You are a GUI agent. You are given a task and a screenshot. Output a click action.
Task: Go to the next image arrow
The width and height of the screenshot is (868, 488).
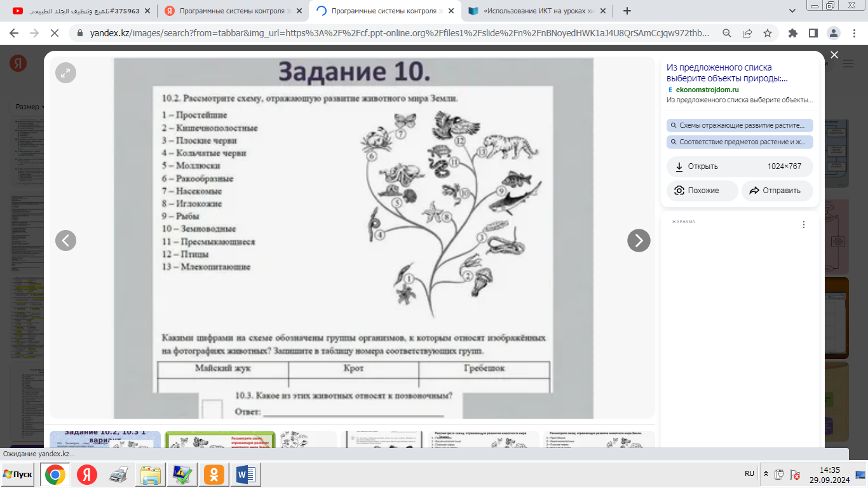[639, 240]
